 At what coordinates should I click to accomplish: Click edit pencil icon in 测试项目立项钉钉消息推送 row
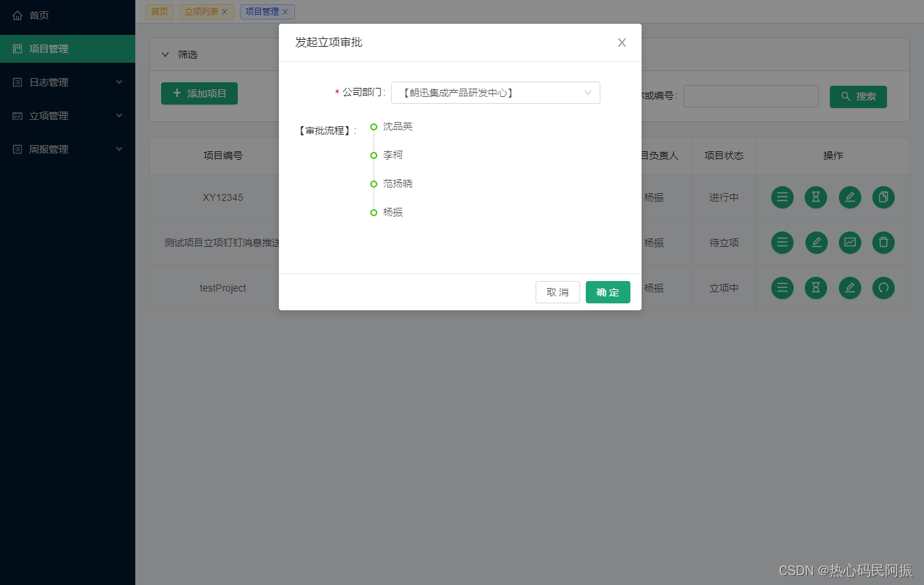(x=816, y=243)
